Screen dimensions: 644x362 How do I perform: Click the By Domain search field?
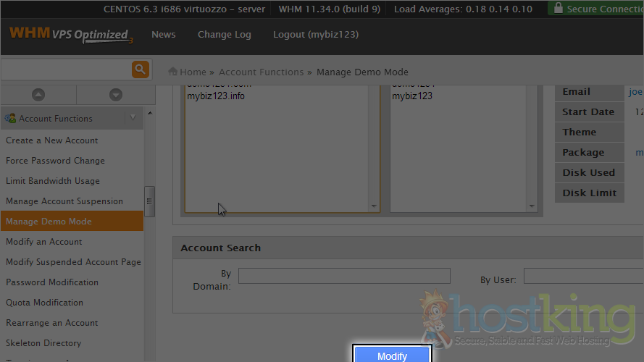click(344, 276)
